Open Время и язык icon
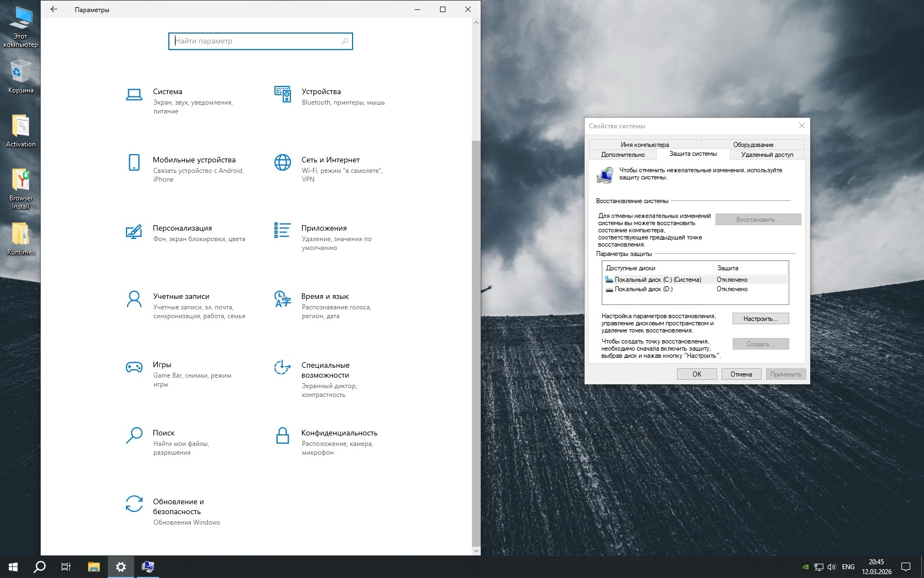The image size is (924, 578). 283,299
